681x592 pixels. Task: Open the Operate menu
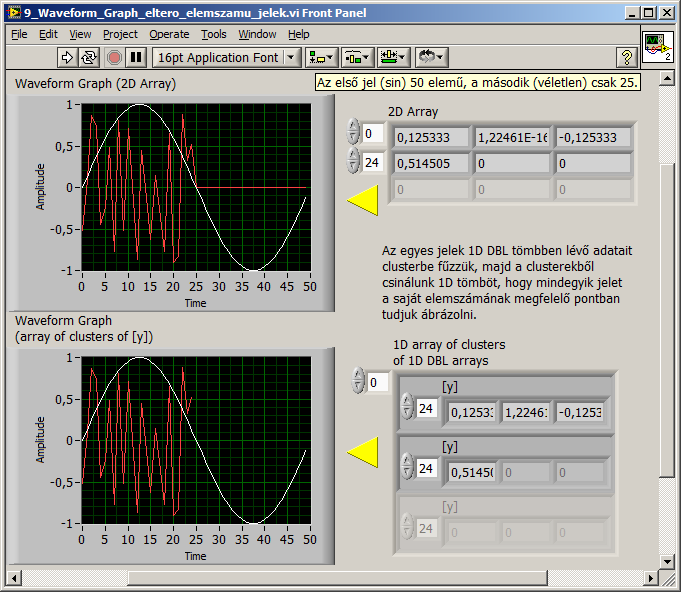169,34
